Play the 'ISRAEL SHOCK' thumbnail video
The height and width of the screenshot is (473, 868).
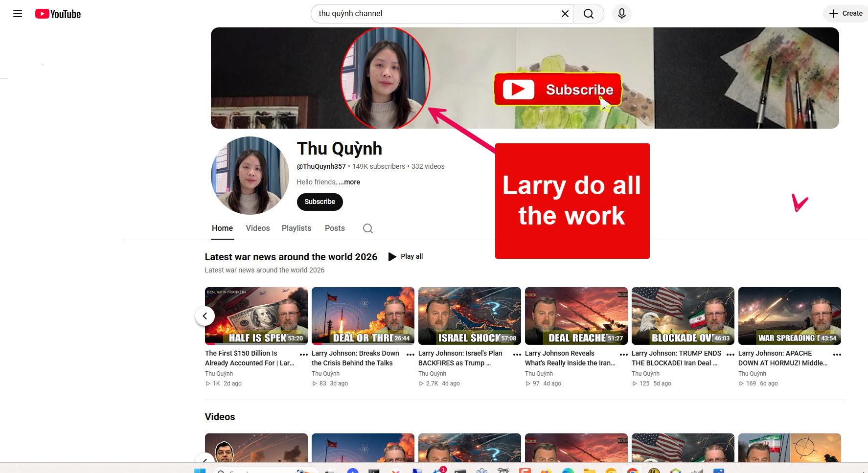pyautogui.click(x=470, y=316)
